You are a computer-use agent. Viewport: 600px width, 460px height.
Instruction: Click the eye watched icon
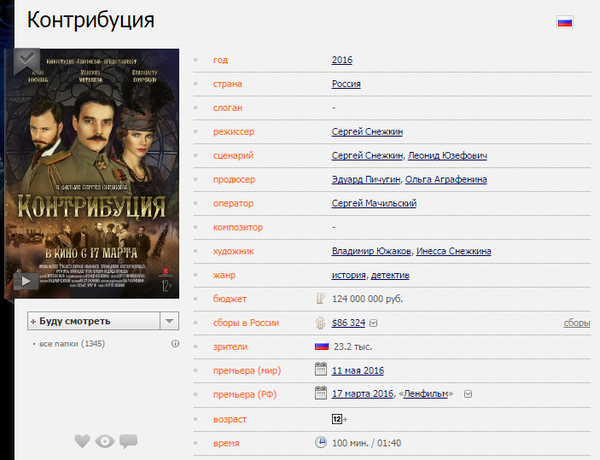(105, 441)
